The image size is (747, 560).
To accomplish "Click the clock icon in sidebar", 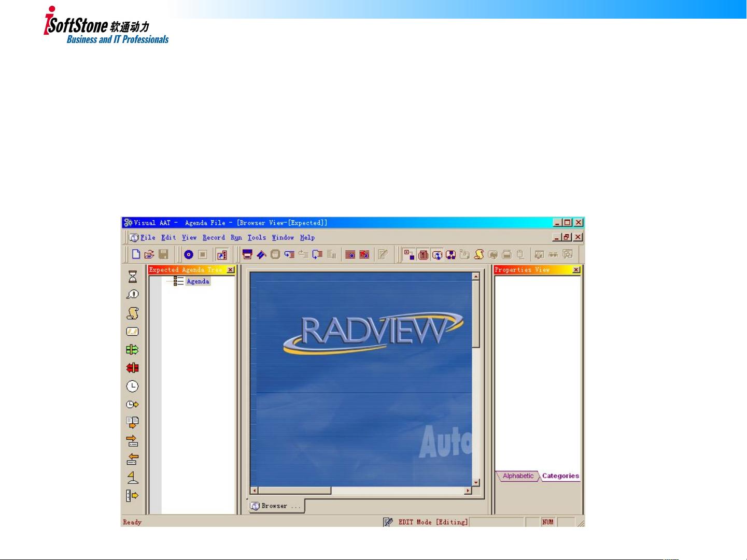I will coord(132,386).
